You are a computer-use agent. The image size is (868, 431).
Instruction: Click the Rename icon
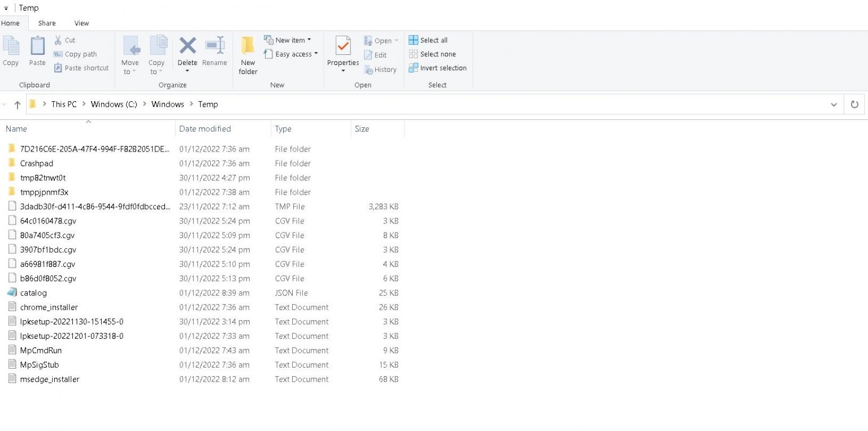click(215, 45)
